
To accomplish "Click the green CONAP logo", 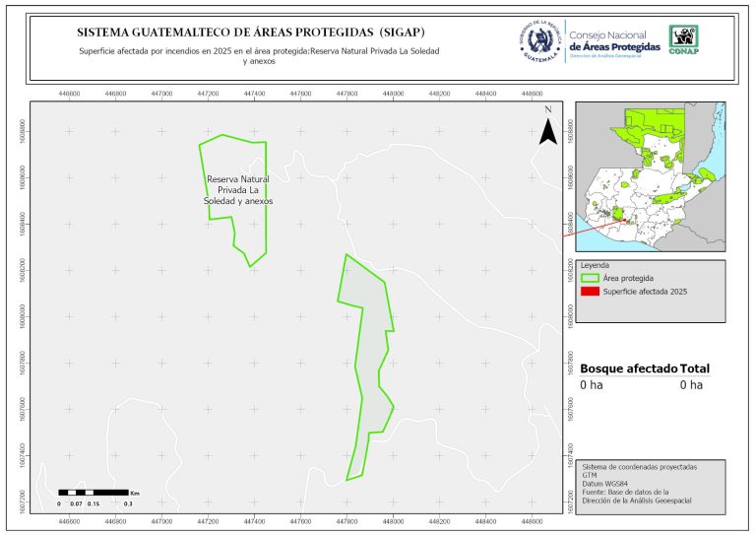I will point(685,40).
